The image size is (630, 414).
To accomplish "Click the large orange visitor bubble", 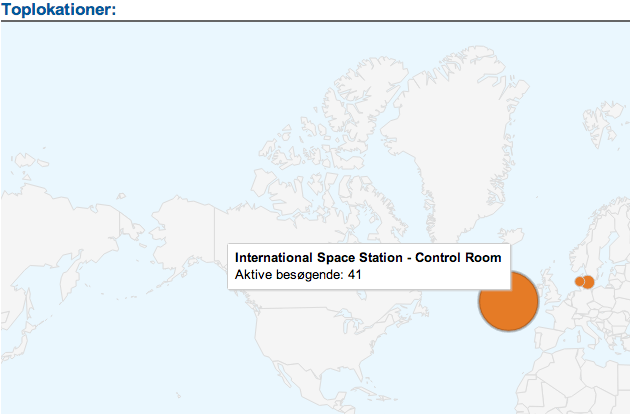I will point(509,301).
